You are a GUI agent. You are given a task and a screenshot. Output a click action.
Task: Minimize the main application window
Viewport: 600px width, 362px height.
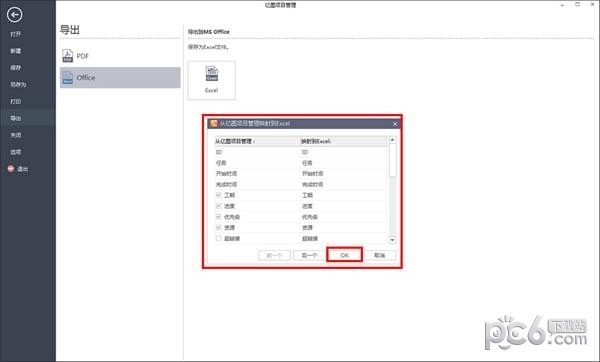(x=563, y=5)
